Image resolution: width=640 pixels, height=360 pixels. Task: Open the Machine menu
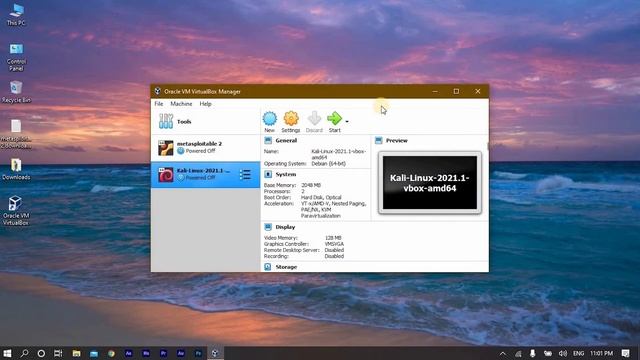coord(181,104)
